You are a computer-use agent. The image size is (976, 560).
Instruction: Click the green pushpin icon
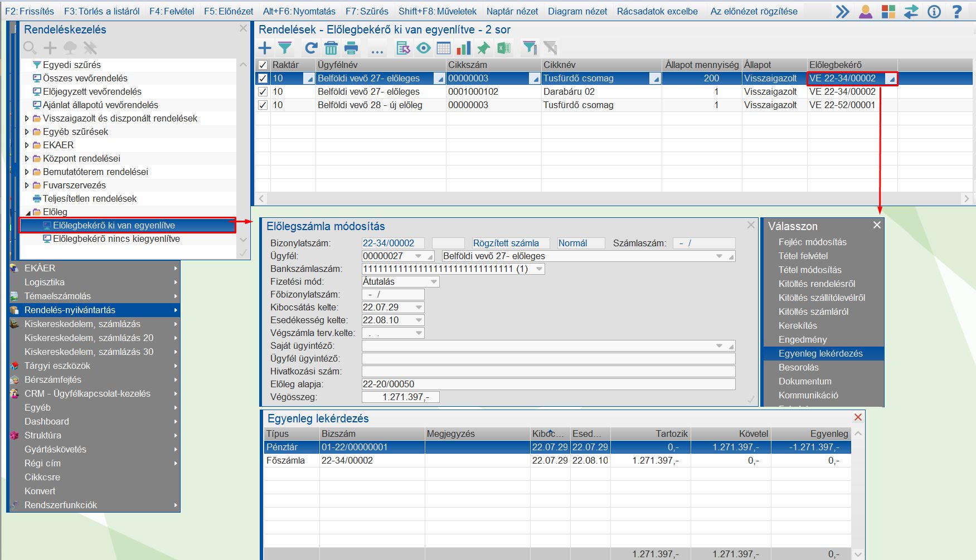coord(483,48)
